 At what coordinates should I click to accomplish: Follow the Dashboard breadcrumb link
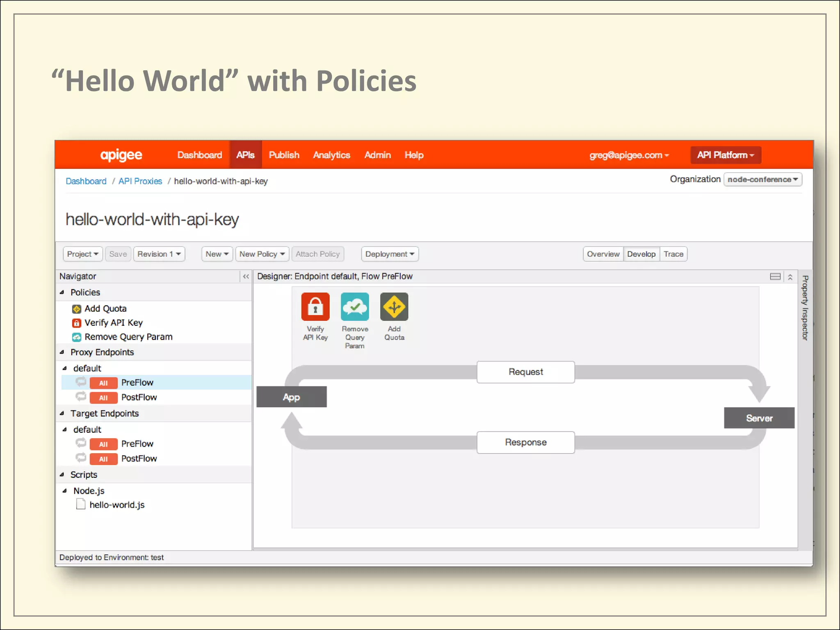click(86, 181)
